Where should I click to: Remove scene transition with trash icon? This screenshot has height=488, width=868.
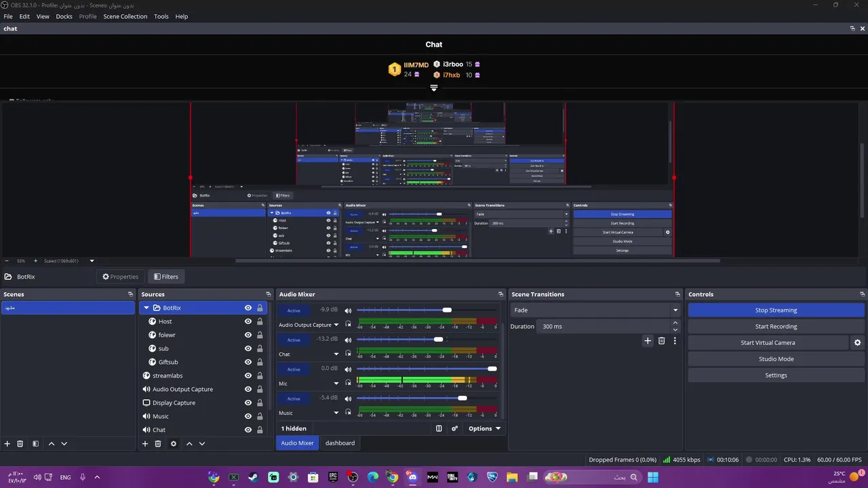click(662, 341)
